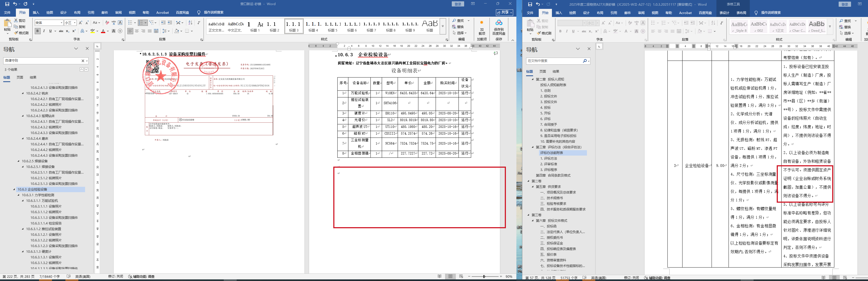The image size is (868, 281).
Task: Click Save to Baidu Netdisk (保存到百度网盘) icon
Action: tap(499, 27)
